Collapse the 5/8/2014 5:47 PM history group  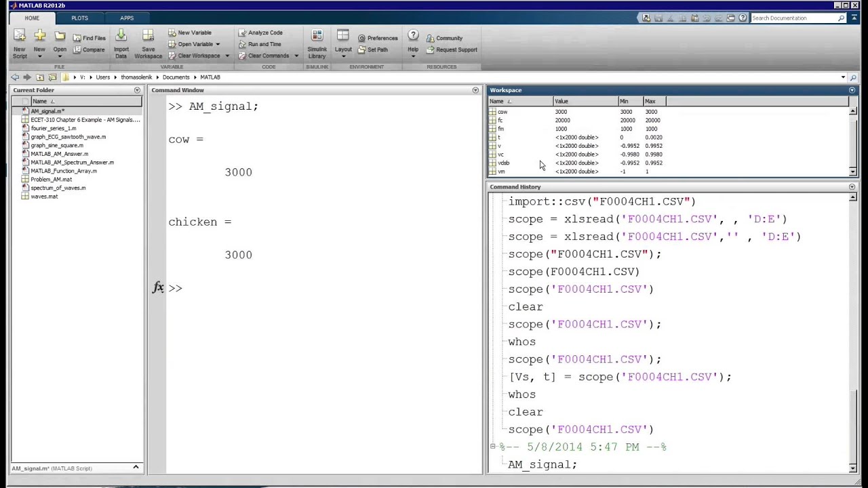click(x=493, y=447)
